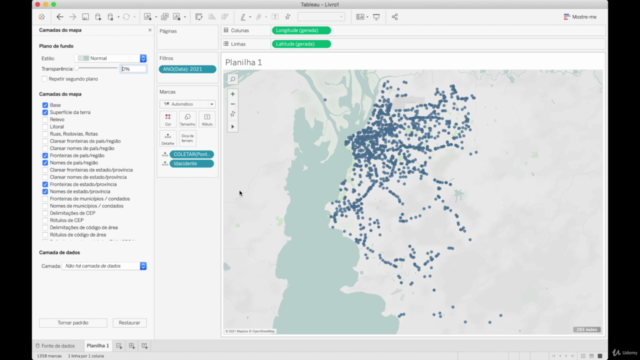
Task: Open the Automático mark type dropdown
Action: click(187, 104)
